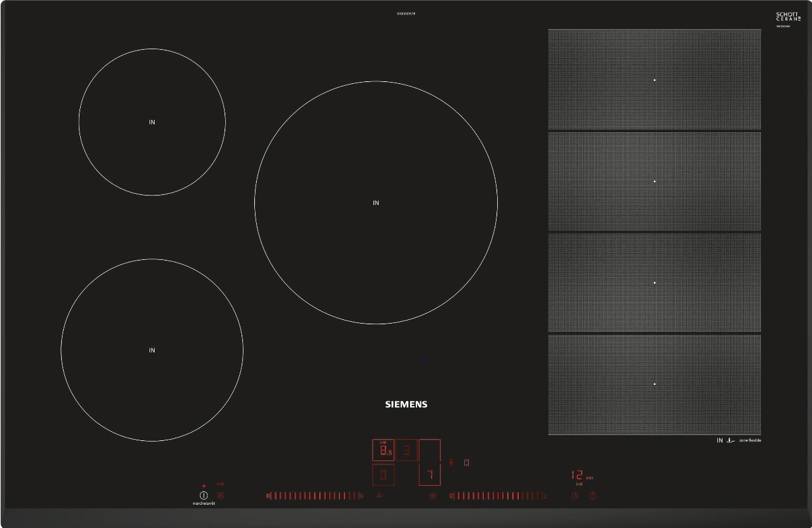The width and height of the screenshot is (812, 528).
Task: Touch right power-level slider strip
Action: [498, 496]
